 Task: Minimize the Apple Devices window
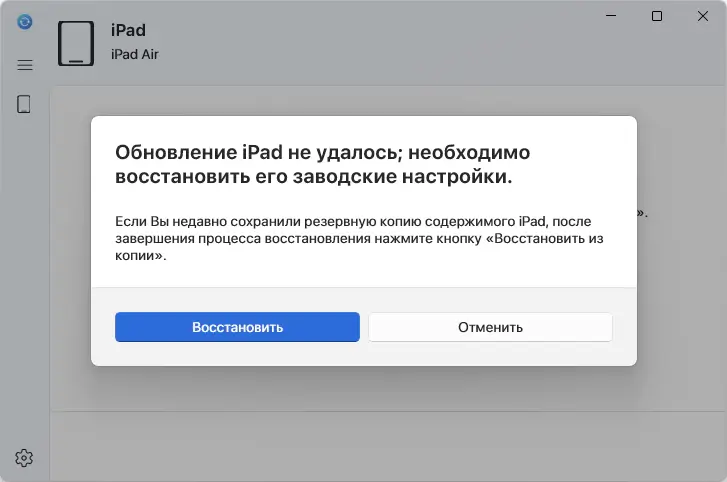pos(611,16)
